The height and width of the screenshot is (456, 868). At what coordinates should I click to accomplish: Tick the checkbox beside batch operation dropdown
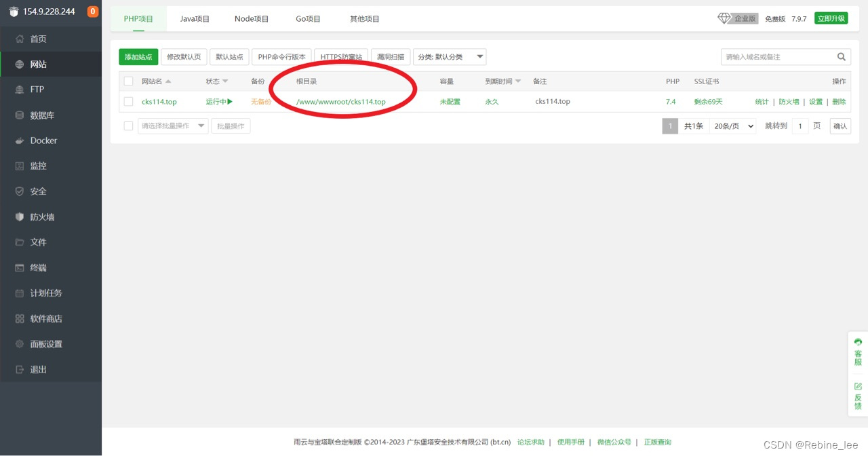128,126
